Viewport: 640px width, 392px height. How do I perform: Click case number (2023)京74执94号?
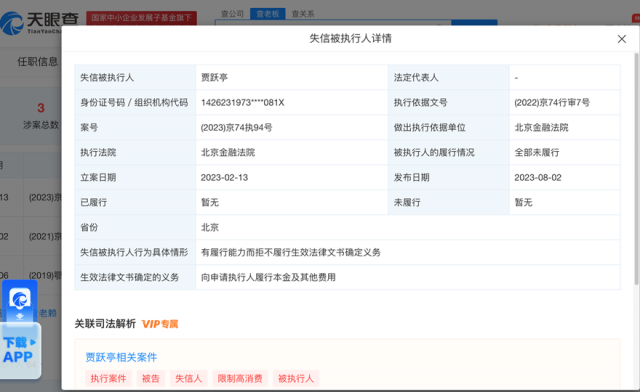coord(236,127)
